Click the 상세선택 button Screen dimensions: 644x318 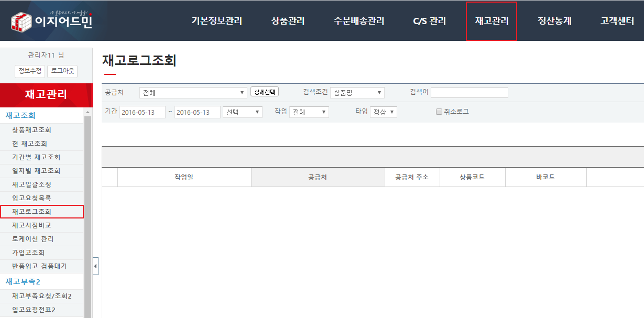pyautogui.click(x=265, y=92)
